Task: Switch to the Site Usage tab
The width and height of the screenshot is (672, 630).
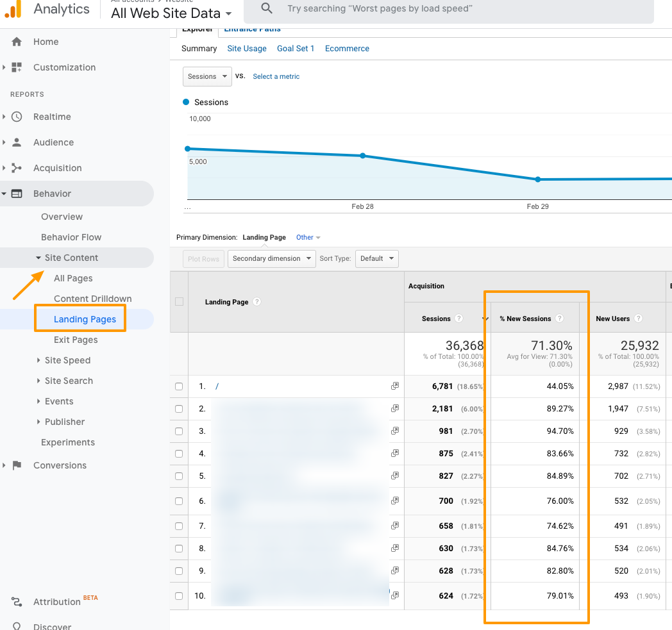Action: point(247,49)
